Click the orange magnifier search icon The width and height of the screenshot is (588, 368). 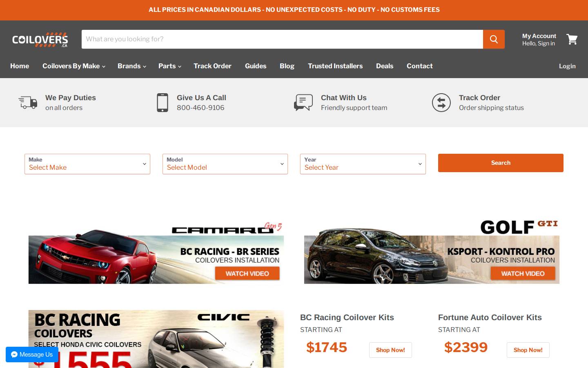pyautogui.click(x=494, y=39)
